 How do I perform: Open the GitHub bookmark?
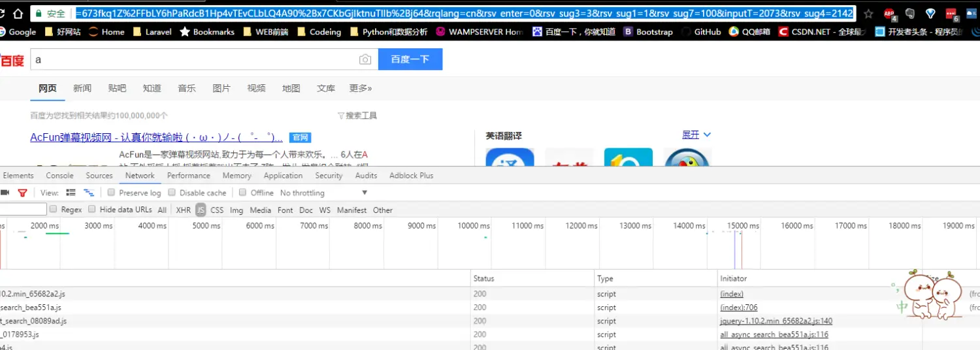click(700, 31)
